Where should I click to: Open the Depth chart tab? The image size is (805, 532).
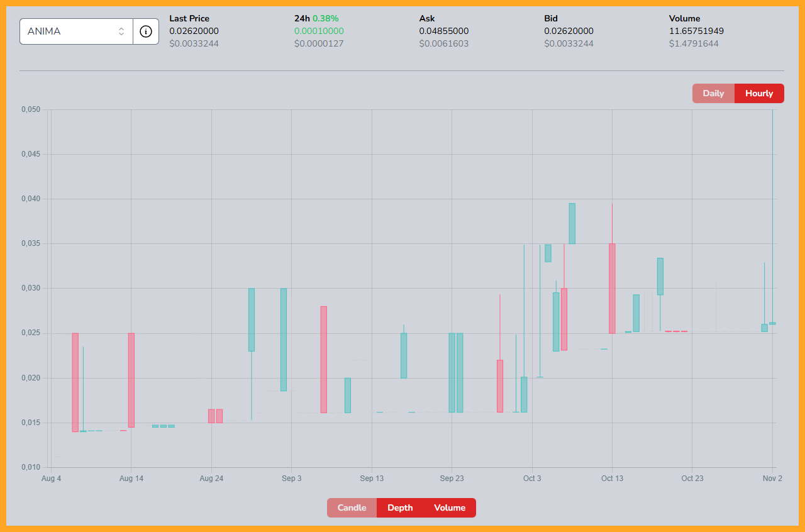click(x=400, y=507)
